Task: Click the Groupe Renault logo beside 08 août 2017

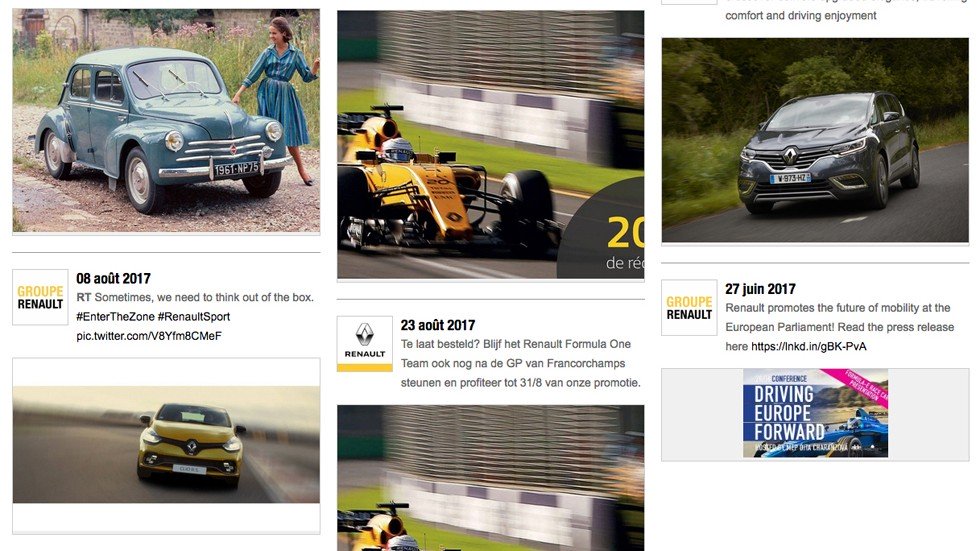Action: [x=40, y=297]
